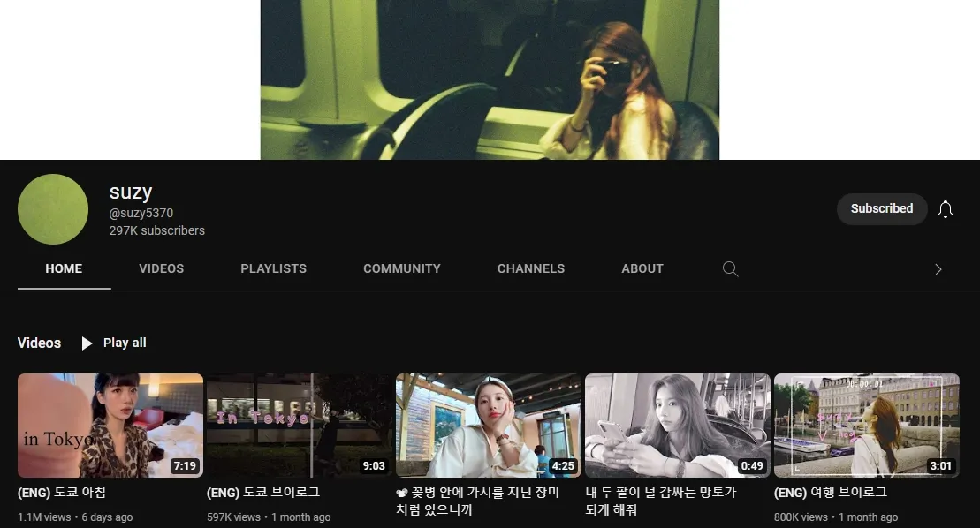Image resolution: width=980 pixels, height=528 pixels.
Task: Select the Home tab
Action: click(64, 269)
